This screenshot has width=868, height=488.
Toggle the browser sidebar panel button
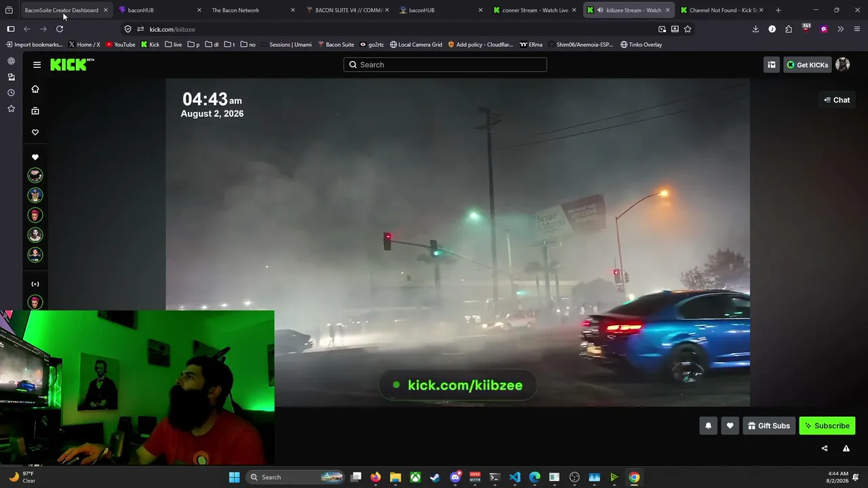[10, 29]
